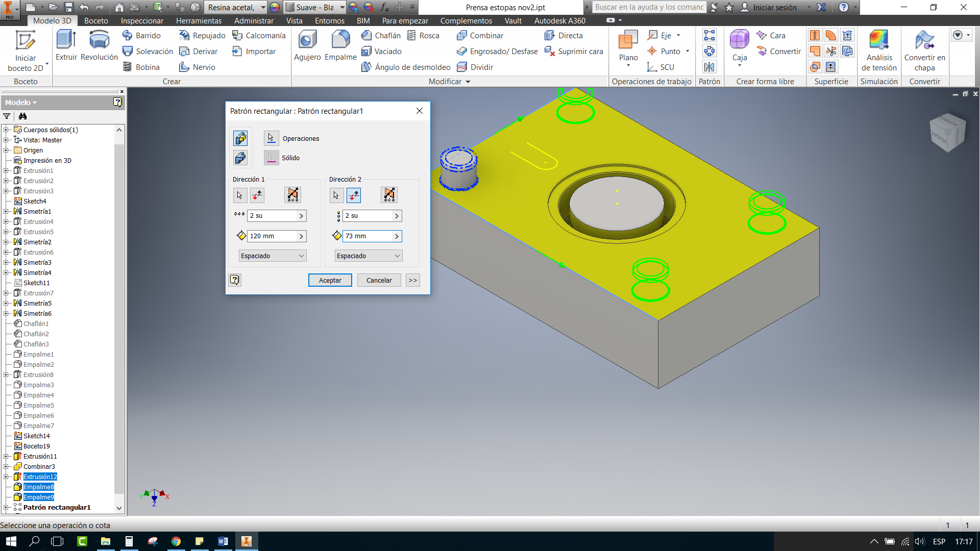The height and width of the screenshot is (551, 980).
Task: Flip Dirección 2 direction toggle
Action: click(354, 195)
